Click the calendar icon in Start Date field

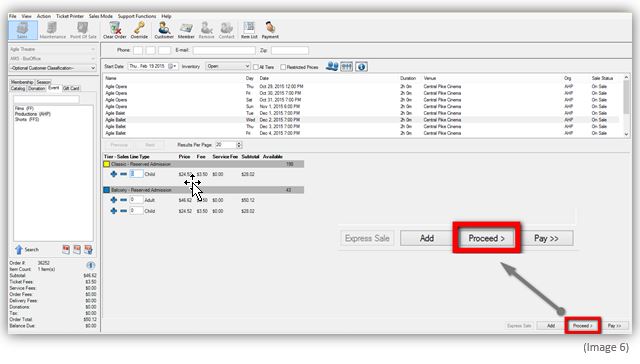172,66
